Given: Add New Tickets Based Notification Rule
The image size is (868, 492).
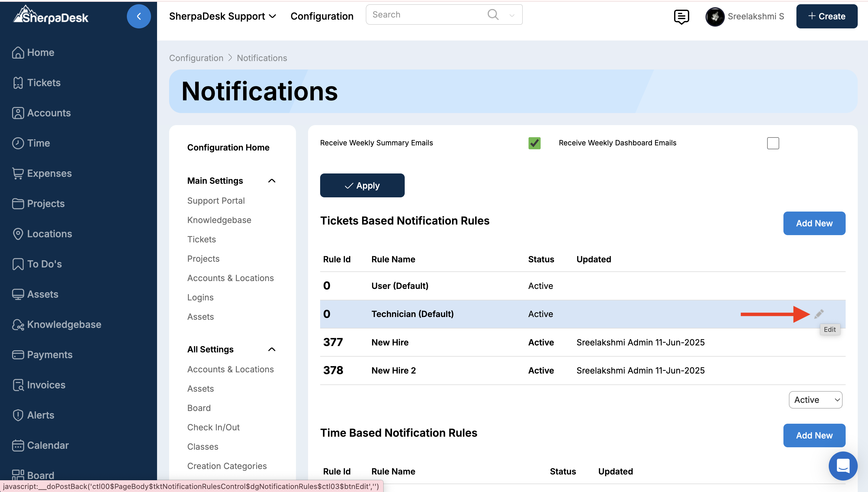Looking at the screenshot, I should (814, 223).
